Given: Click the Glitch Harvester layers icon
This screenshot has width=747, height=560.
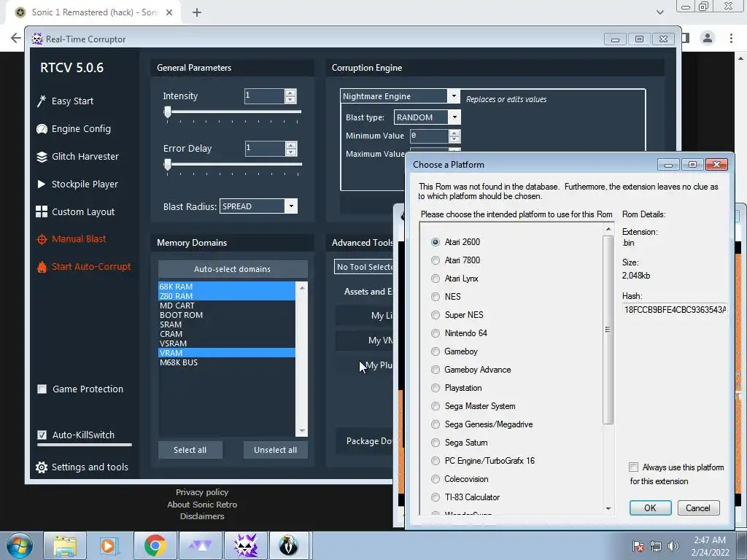Looking at the screenshot, I should coord(42,156).
